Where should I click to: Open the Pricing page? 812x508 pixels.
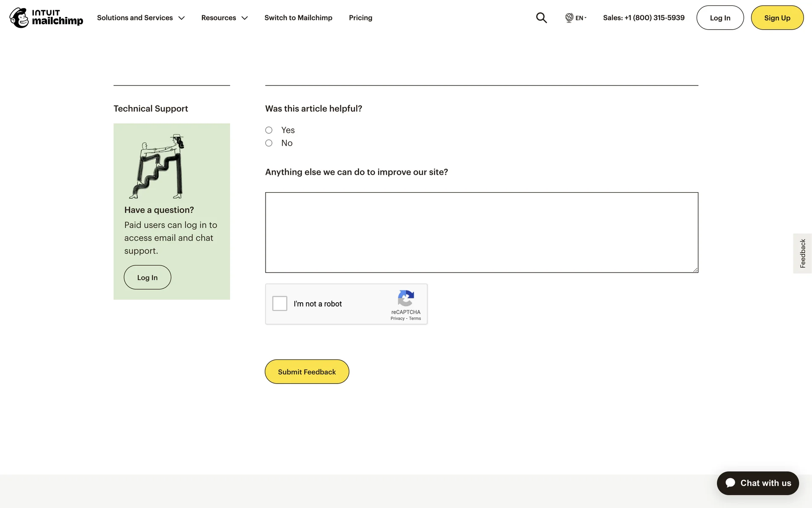point(360,18)
